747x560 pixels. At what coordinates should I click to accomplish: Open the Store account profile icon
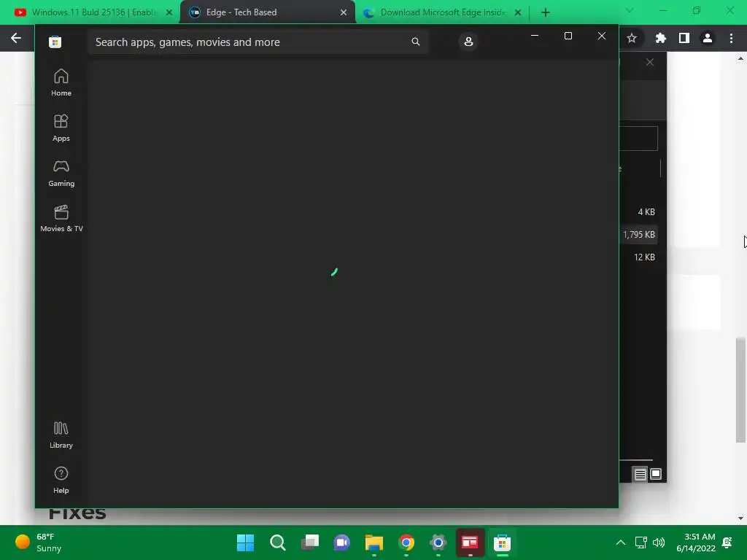point(468,42)
